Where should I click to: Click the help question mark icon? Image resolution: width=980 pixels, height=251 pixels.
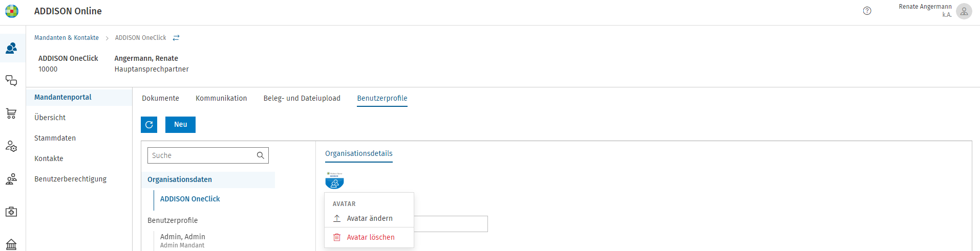point(867,11)
